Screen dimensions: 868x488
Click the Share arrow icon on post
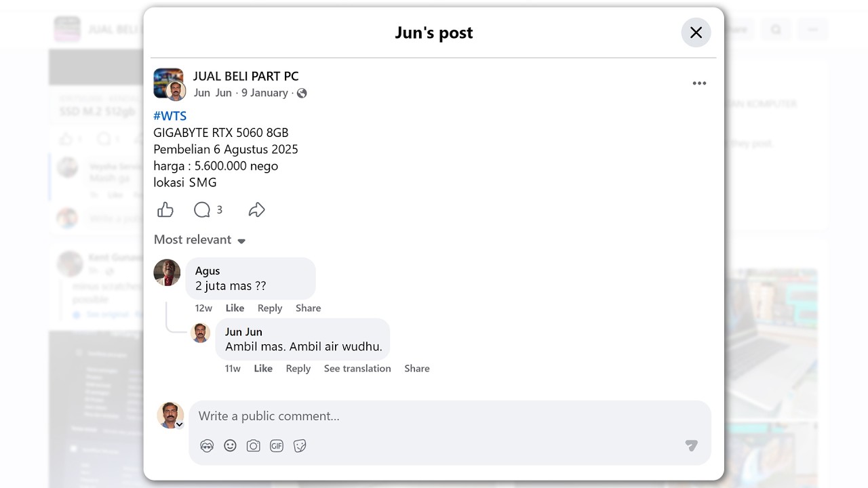[x=256, y=210]
